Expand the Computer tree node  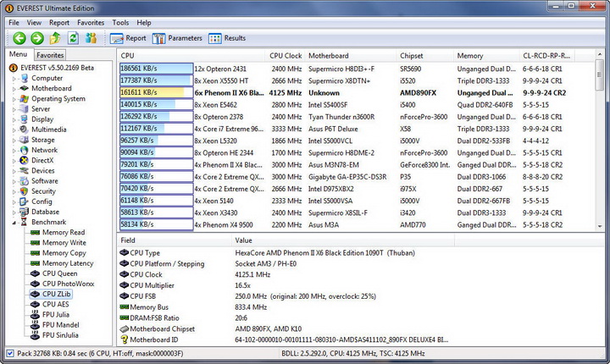pyautogui.click(x=14, y=79)
